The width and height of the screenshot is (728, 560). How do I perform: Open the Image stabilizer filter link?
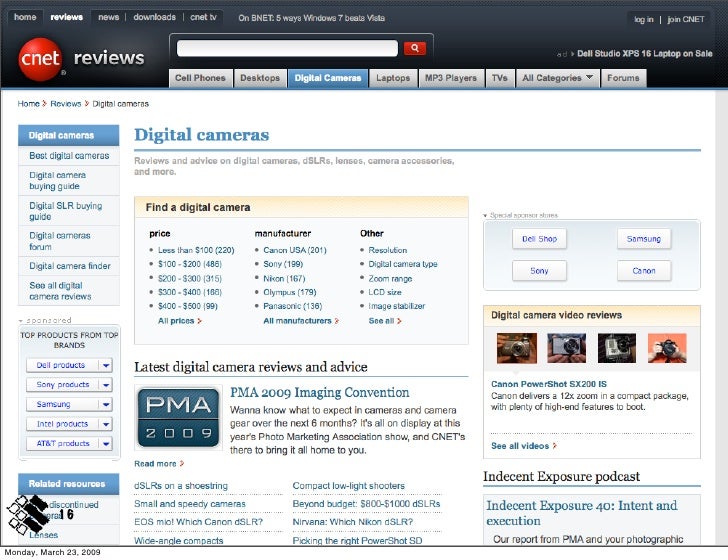[x=396, y=306]
